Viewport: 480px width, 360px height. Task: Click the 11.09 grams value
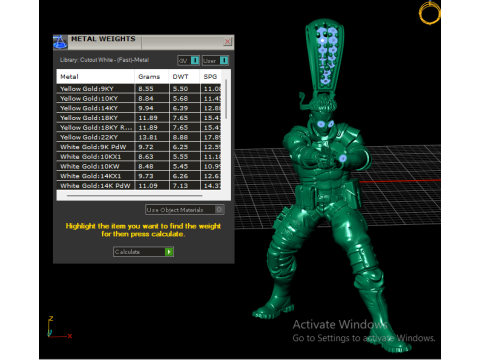(x=148, y=185)
